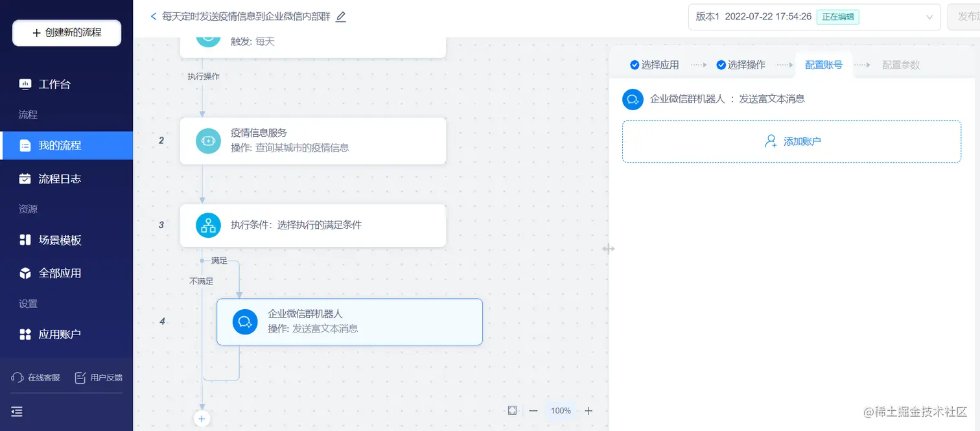Collapse the sidebar with the fold icon
Image resolution: width=980 pixels, height=431 pixels.
(17, 411)
